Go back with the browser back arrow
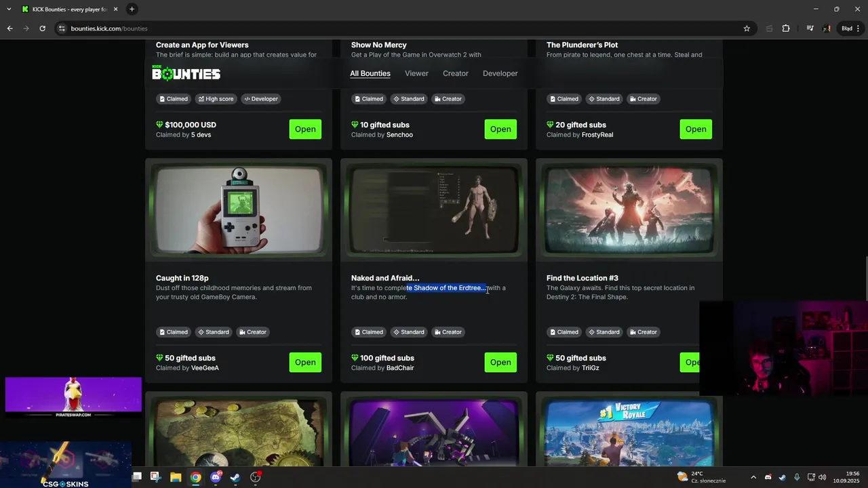The height and width of the screenshot is (488, 868). pyautogui.click(x=9, y=28)
